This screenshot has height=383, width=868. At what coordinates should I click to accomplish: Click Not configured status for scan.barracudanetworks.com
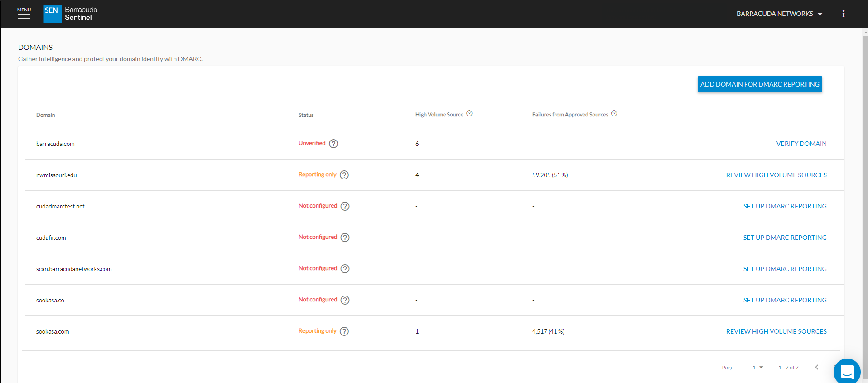pyautogui.click(x=318, y=268)
